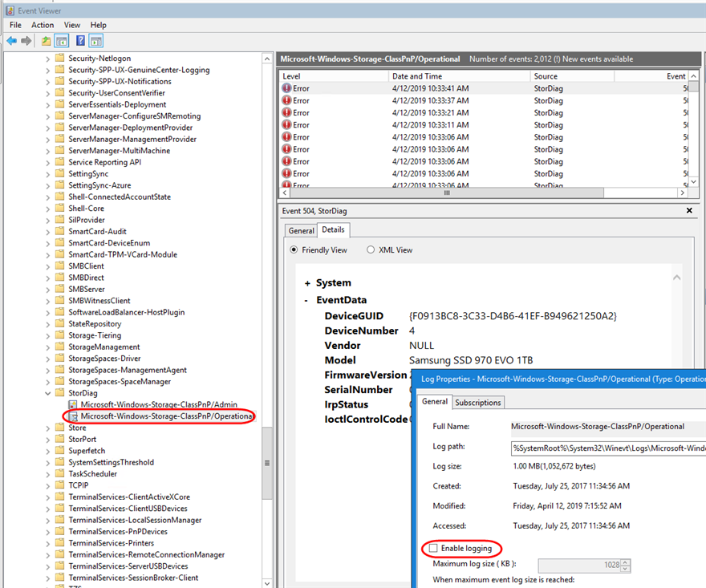Switch to the Details tab of Event 504

[x=333, y=229]
